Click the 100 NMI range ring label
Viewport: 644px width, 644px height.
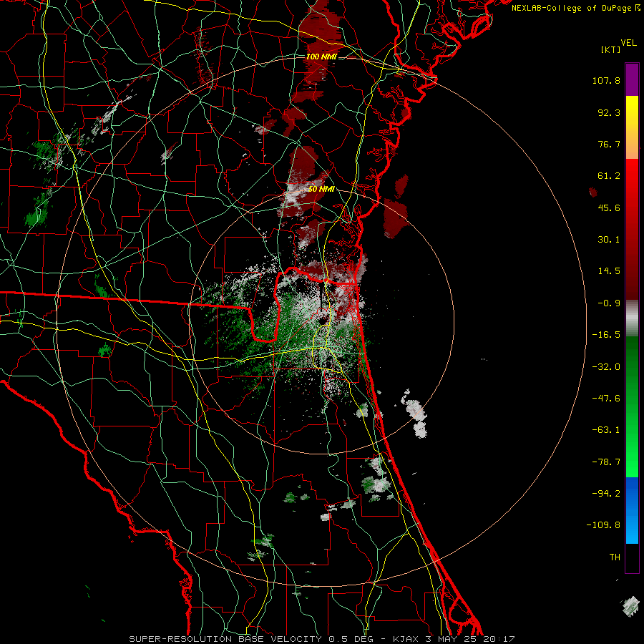coord(321,57)
